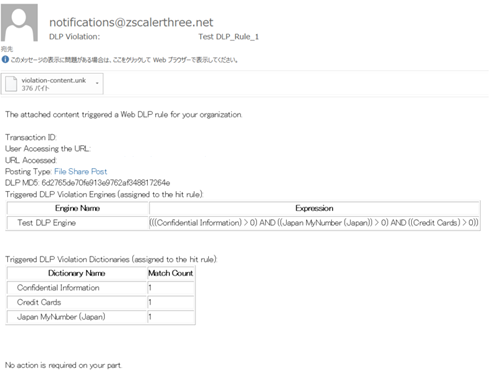Screen dimensions: 493x372
Task: Select the Credit Cards dictionary row
Action: tap(100, 302)
